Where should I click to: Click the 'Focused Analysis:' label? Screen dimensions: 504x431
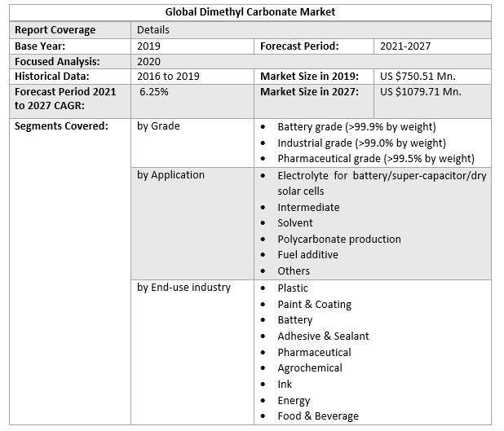click(57, 61)
